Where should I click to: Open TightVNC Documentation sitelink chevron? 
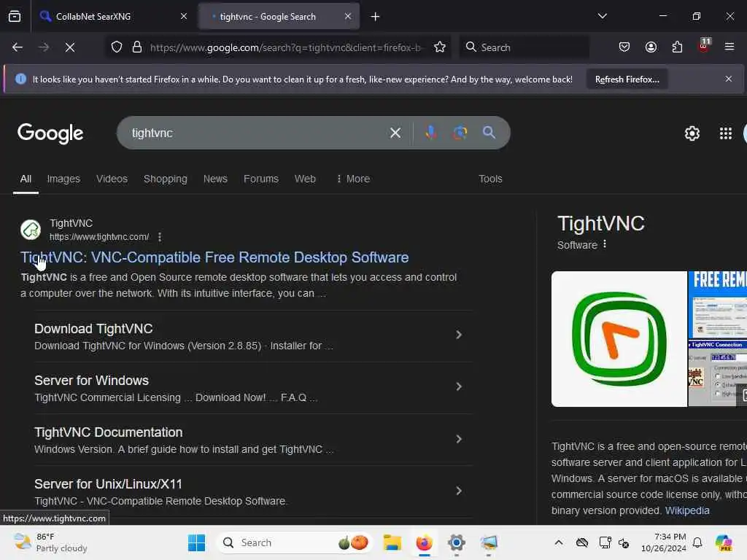459,439
